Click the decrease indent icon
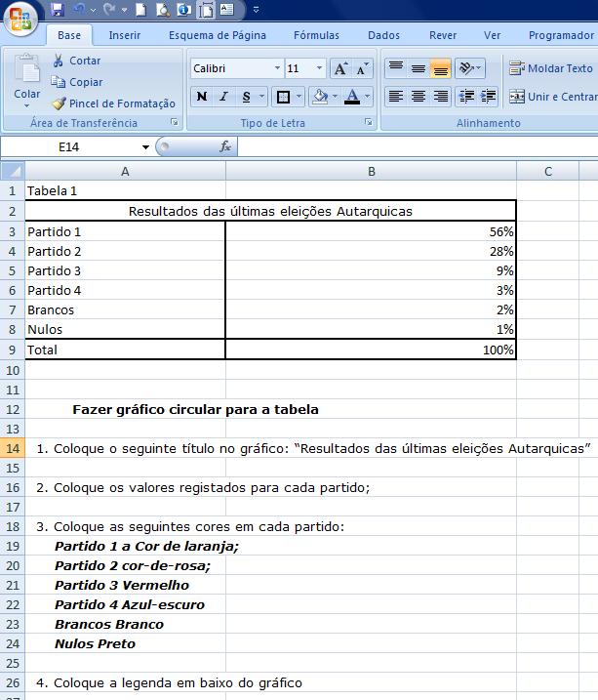Image resolution: width=598 pixels, height=700 pixels. pos(465,97)
